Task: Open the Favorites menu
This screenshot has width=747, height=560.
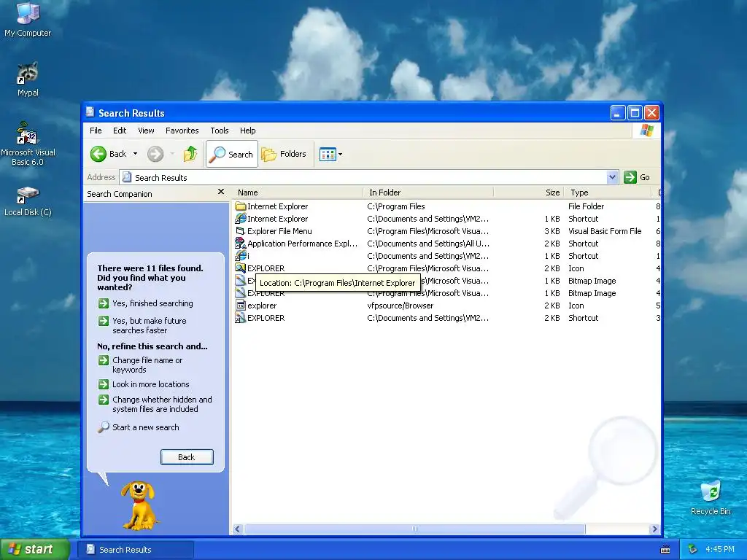Action: click(x=182, y=131)
